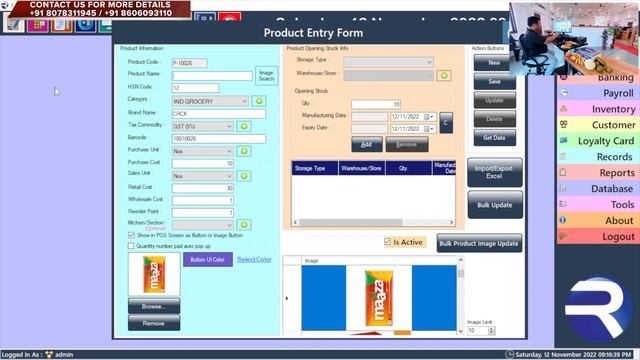The width and height of the screenshot is (640, 360).
Task: Click Loyalty Card icon in side menu
Action: pos(564,140)
